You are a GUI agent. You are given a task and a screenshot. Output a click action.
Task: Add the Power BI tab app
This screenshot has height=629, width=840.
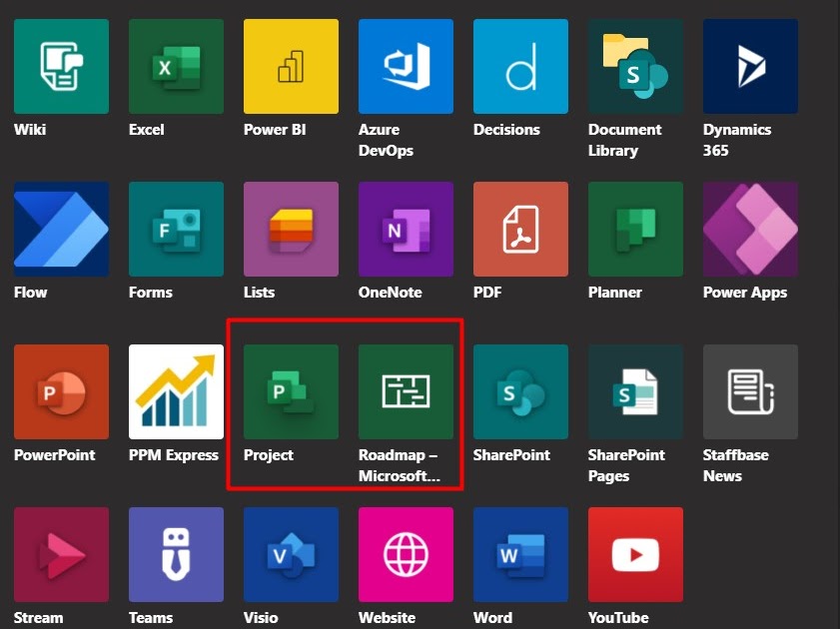coord(291,66)
